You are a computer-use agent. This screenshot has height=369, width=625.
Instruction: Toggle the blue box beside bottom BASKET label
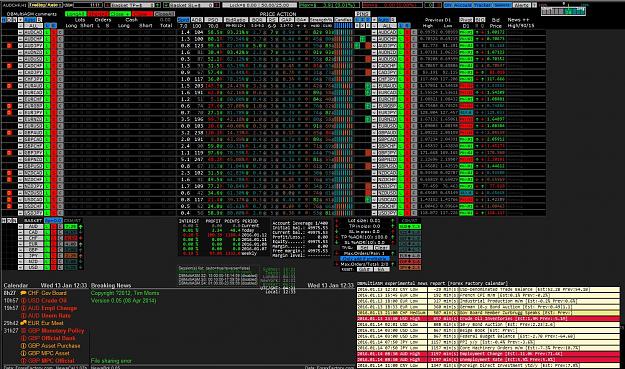(x=53, y=220)
